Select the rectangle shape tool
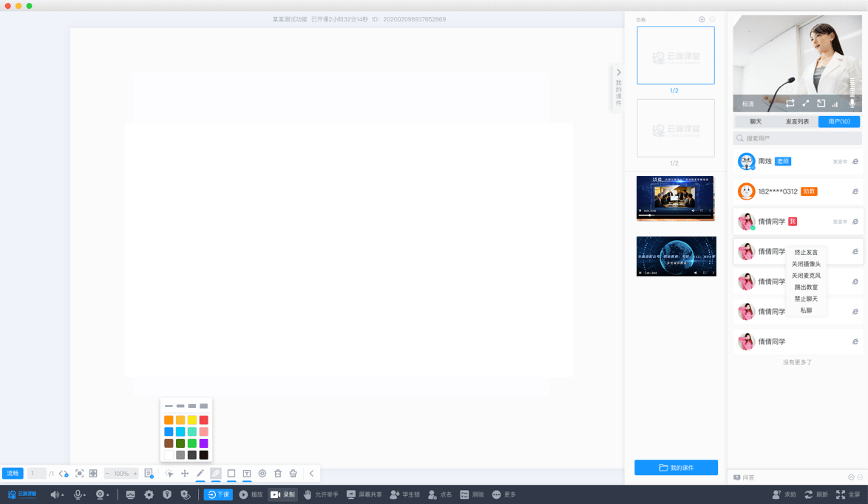The height and width of the screenshot is (504, 868). pyautogui.click(x=231, y=473)
